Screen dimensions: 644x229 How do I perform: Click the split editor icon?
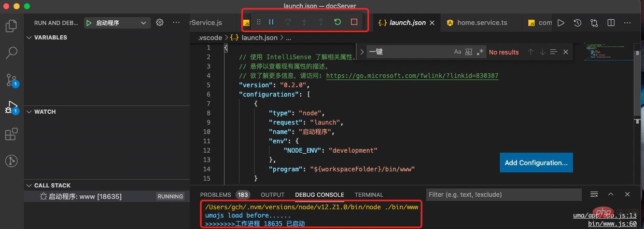coord(611,23)
